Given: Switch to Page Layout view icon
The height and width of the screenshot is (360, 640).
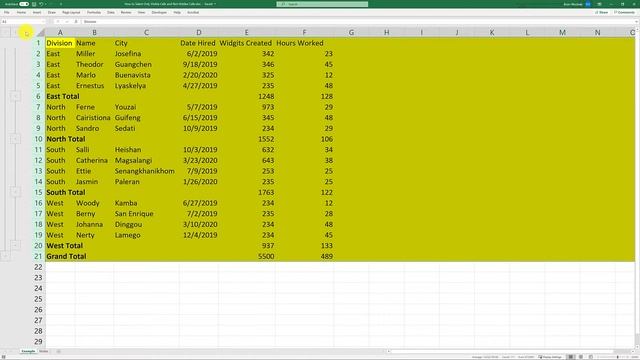Looking at the screenshot, I should coord(580,357).
